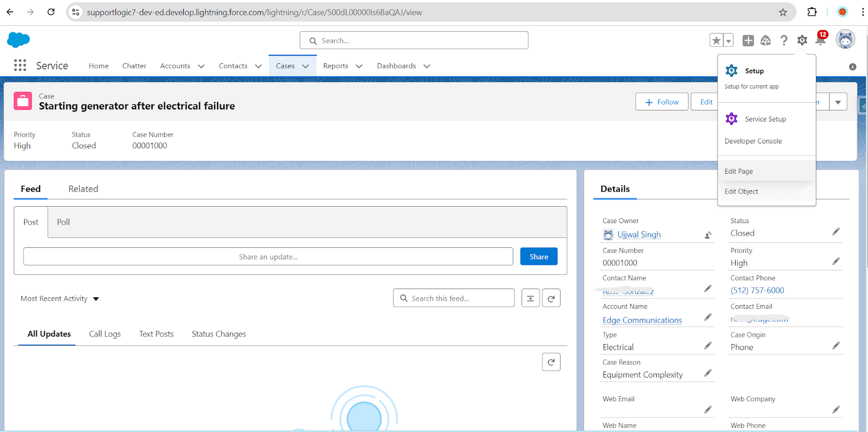The image size is (868, 432).
Task: Expand the Contacts tab dropdown chevron
Action: pyautogui.click(x=258, y=66)
